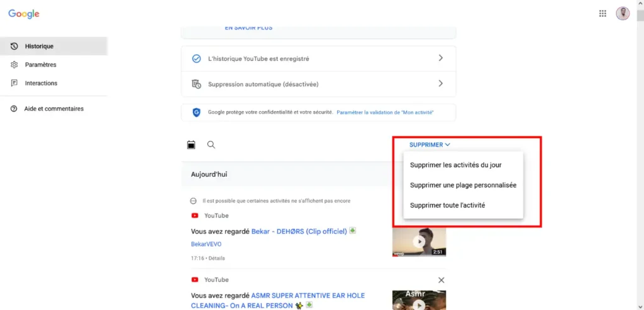Open Interactions in the sidebar
644x310 pixels.
(54, 83)
